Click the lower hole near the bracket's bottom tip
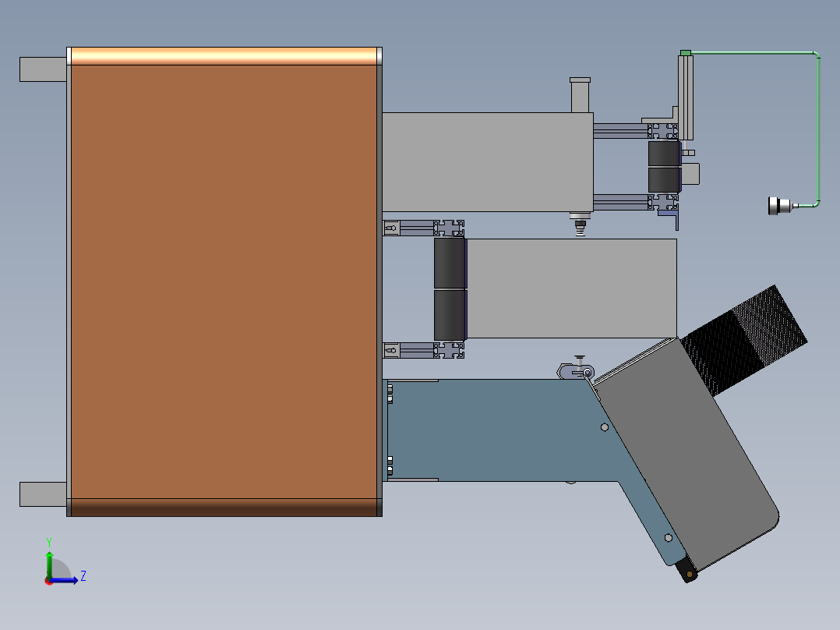This screenshot has height=630, width=840. click(668, 538)
